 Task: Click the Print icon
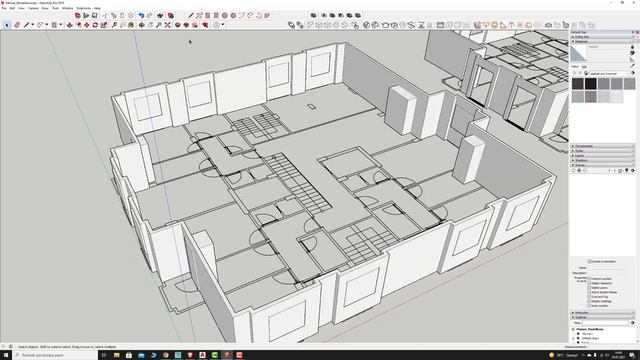[x=160, y=16]
